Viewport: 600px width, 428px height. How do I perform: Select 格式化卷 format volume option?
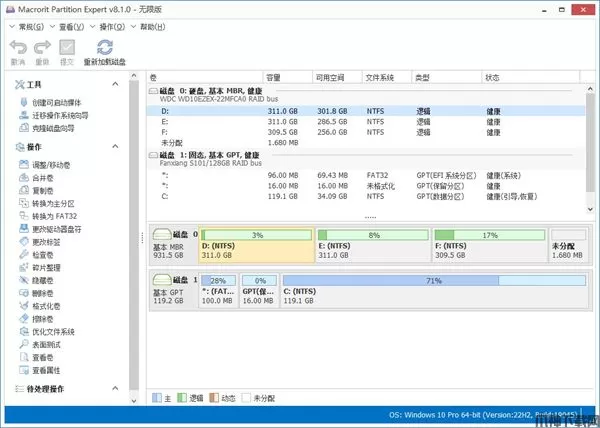pos(46,306)
